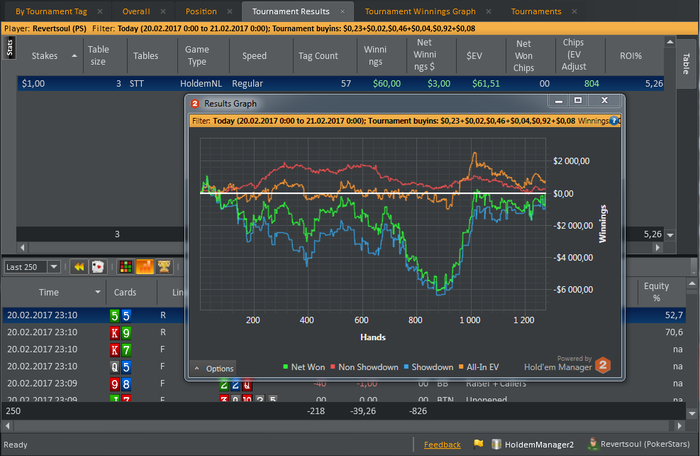Click the gold trophy icon

pyautogui.click(x=164, y=267)
